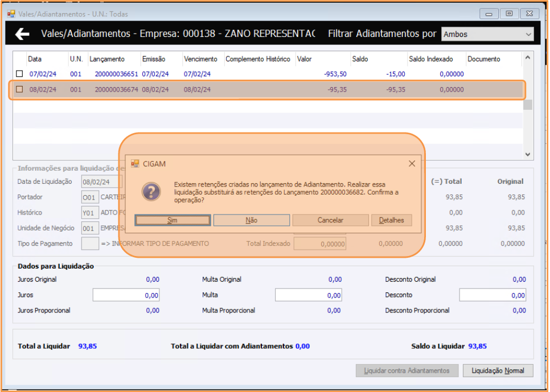550x392 pixels.
Task: Click the saldo value -15,00
Action: click(396, 74)
